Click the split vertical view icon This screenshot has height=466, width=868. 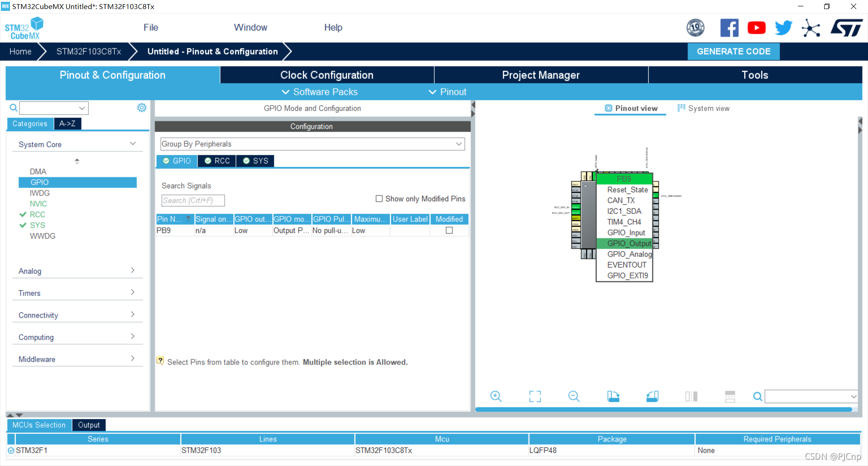point(691,396)
